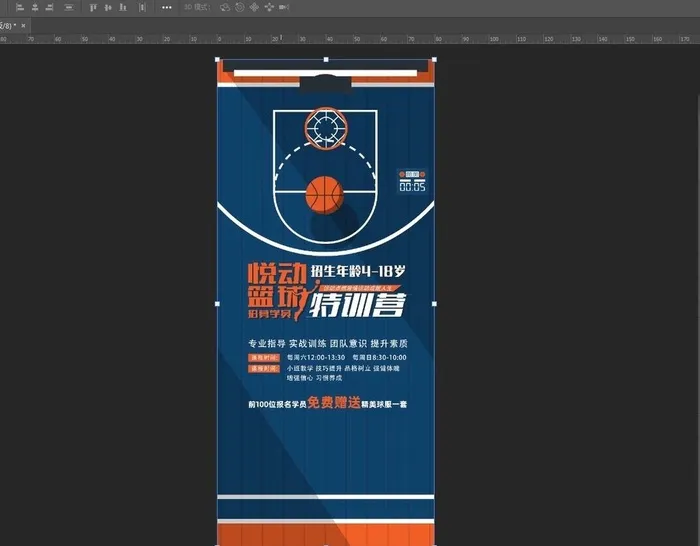Select the 3D orbit rotate mode icon
The width and height of the screenshot is (700, 546).
[x=225, y=7]
